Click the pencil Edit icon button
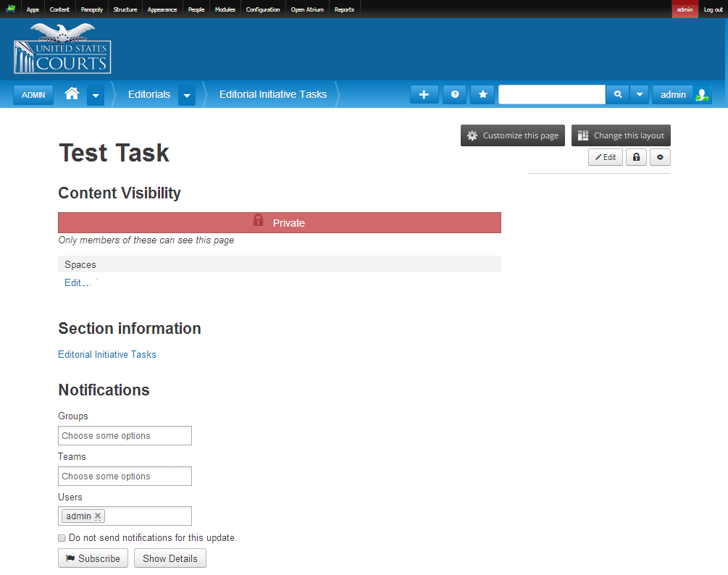Viewport: 728px width, 575px height. (605, 157)
